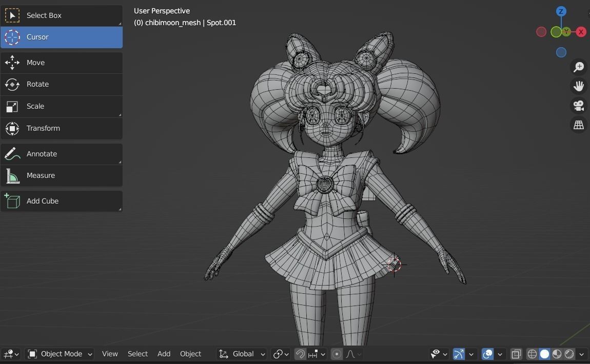Viewport: 590px width, 364px height.
Task: Open the Object Mode dropdown
Action: 60,354
